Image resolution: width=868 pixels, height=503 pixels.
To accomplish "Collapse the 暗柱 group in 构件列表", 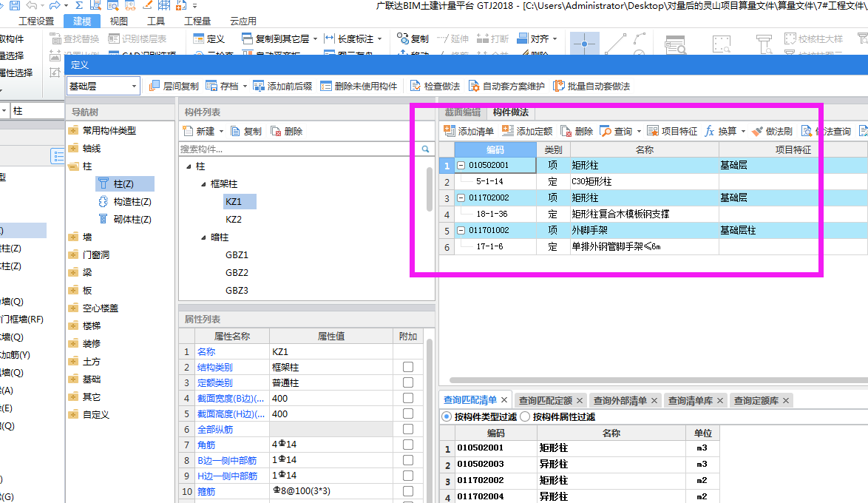I will point(203,237).
